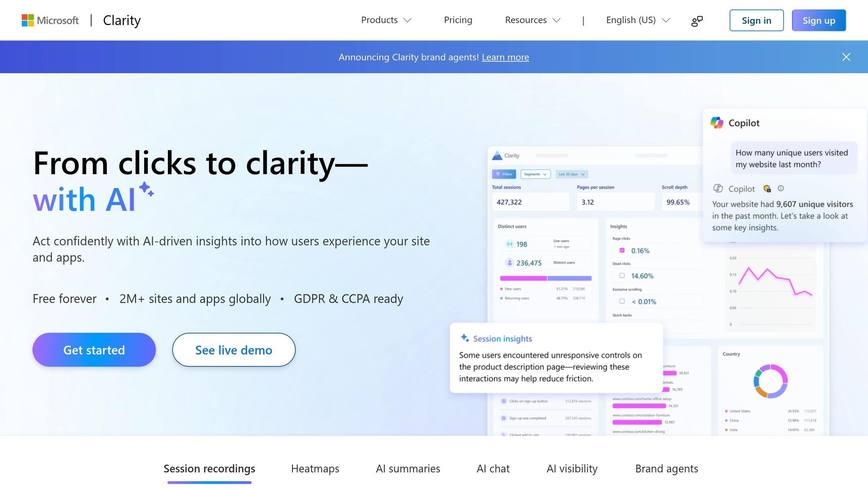The image size is (868, 488).
Task: Click the live users icon beside 198
Action: pos(509,244)
